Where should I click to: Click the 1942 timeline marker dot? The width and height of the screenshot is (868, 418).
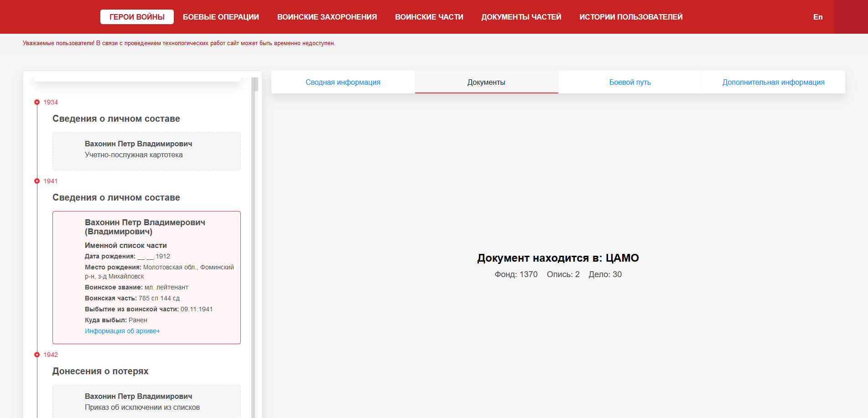pyautogui.click(x=37, y=355)
